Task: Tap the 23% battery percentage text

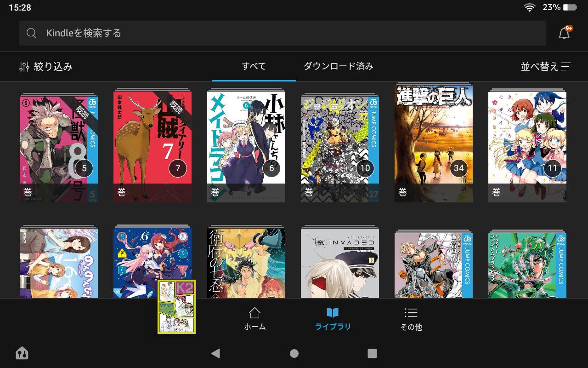Action: [551, 7]
